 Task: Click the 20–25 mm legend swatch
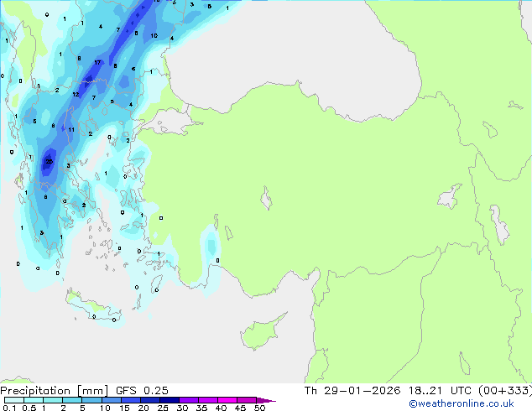pos(150,400)
